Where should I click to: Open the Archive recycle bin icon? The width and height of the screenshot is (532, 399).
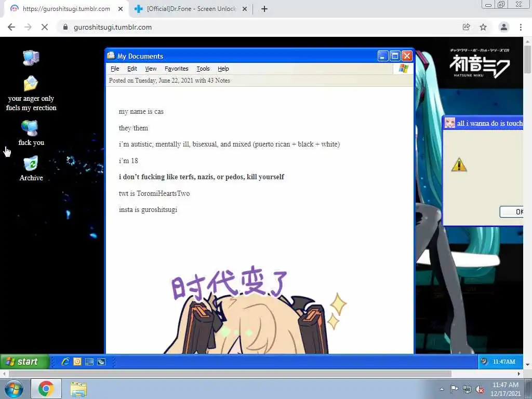point(31,163)
